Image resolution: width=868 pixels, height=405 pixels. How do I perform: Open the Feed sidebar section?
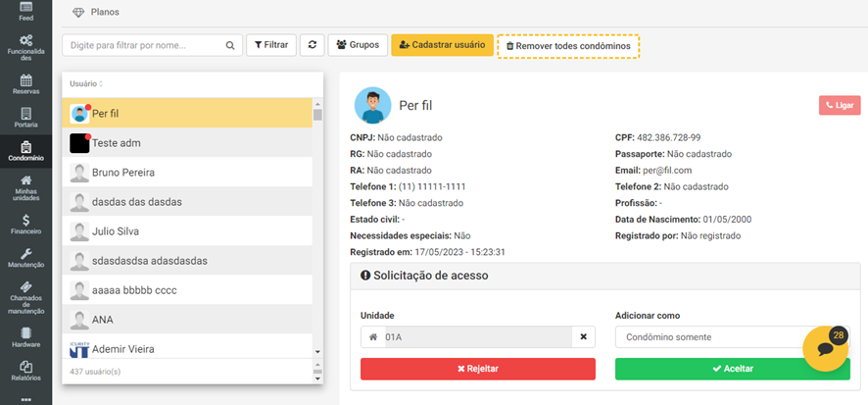25,12
